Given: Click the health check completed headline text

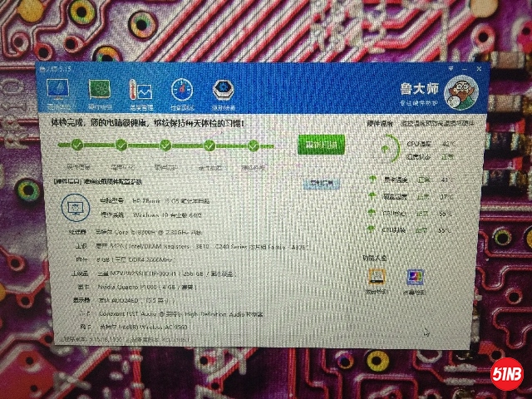Looking at the screenshot, I should [x=147, y=122].
